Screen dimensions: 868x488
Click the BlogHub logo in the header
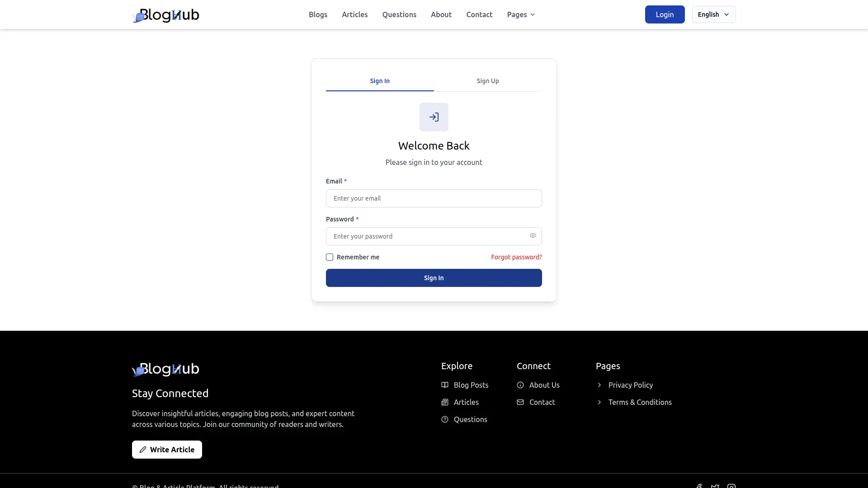(166, 15)
